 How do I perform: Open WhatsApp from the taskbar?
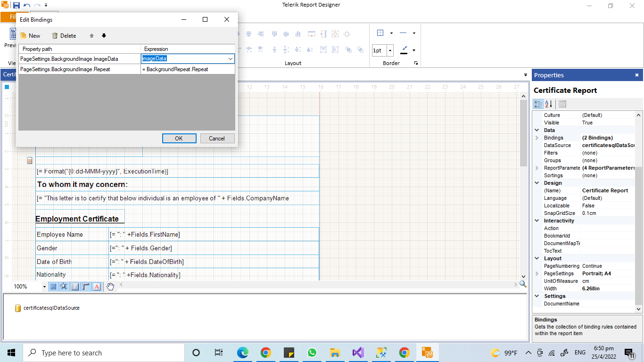(x=312, y=353)
